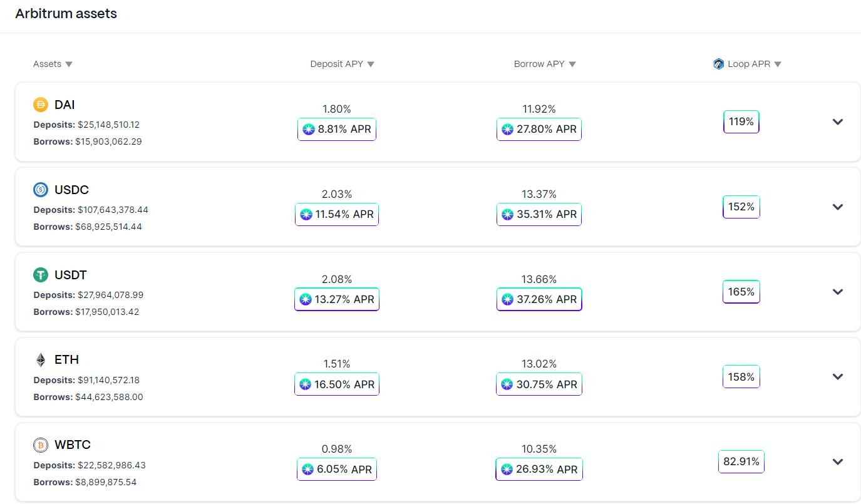Click the USDT 165% Loop APR button
Image resolution: width=861 pixels, height=504 pixels.
click(x=741, y=292)
